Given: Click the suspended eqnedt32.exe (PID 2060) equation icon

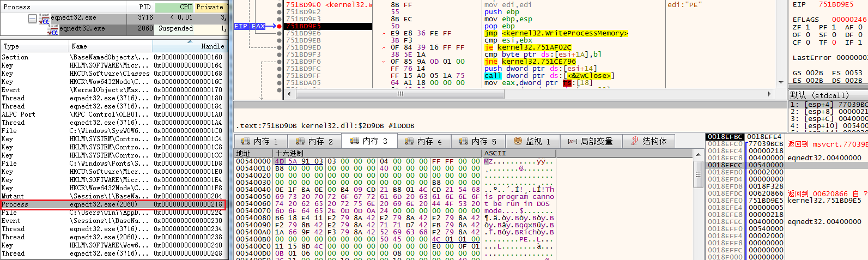Looking at the screenshot, I should point(53,30).
